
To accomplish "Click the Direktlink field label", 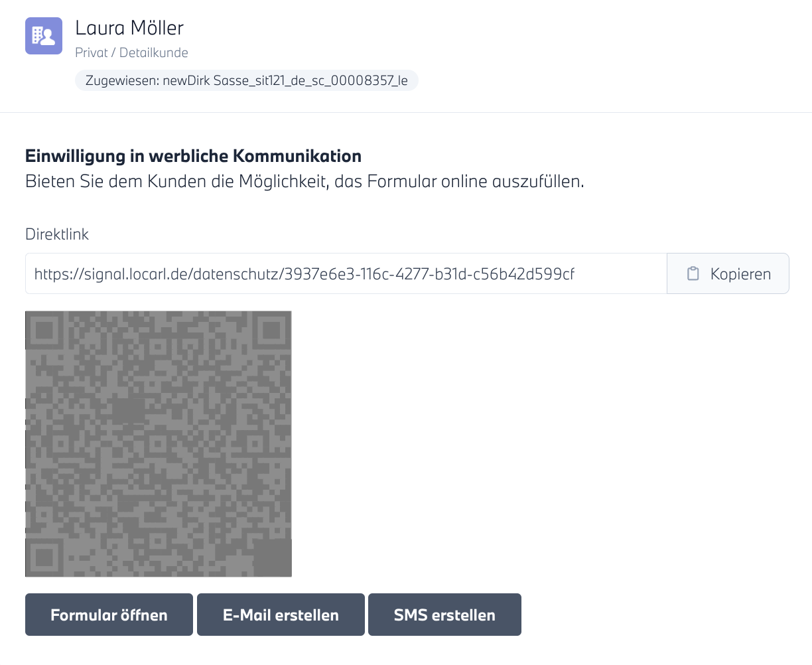I will (x=57, y=234).
